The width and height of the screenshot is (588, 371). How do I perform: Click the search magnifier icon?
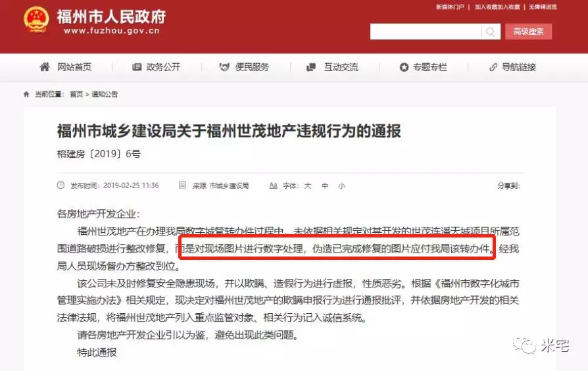click(491, 32)
